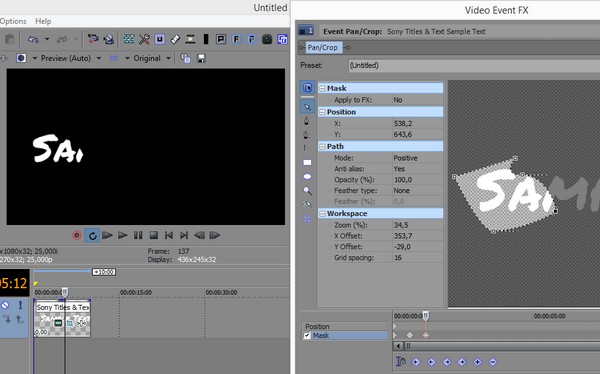600x374 pixels.
Task: Collapse the Path properties section
Action: (322, 147)
